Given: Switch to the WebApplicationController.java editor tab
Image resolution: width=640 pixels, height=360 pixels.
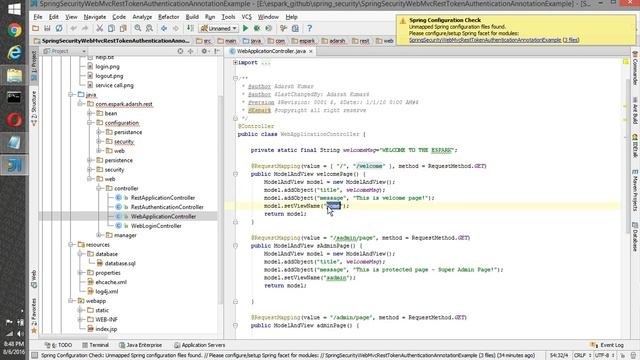Looking at the screenshot, I should click(271, 51).
